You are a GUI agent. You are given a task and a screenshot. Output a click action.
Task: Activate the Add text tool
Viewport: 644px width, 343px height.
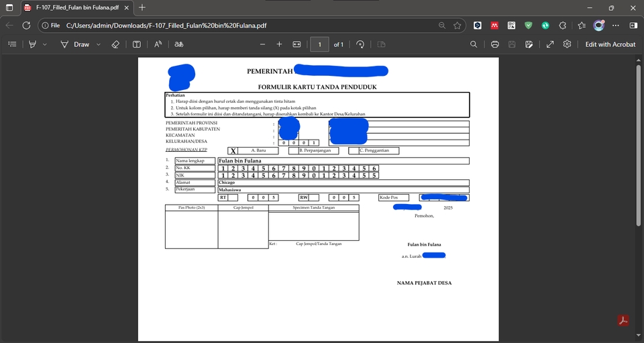[x=137, y=44]
